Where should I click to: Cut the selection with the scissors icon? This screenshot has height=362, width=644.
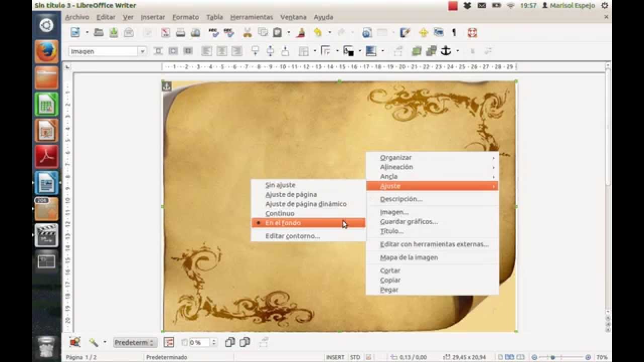247,33
